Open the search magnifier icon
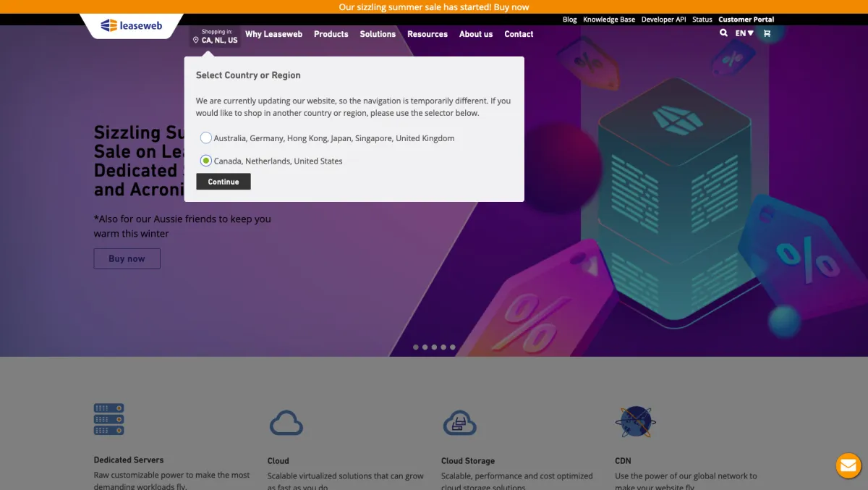 coord(723,33)
